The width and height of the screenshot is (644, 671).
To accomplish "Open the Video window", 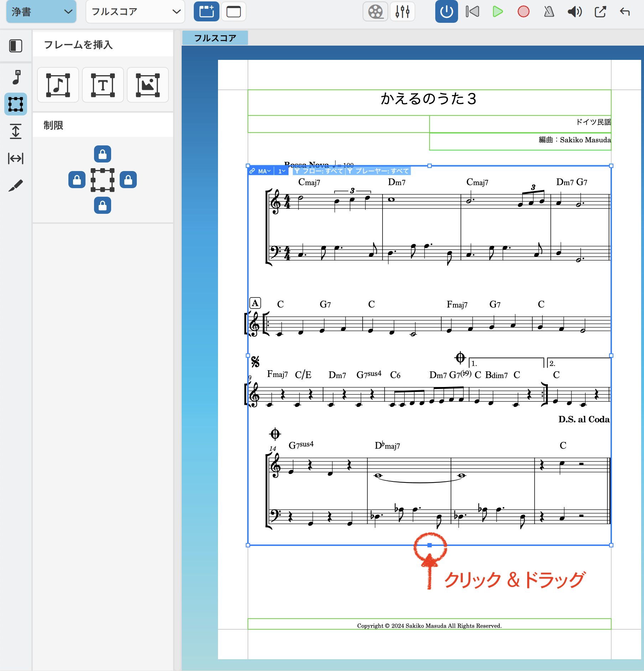I will click(x=375, y=12).
